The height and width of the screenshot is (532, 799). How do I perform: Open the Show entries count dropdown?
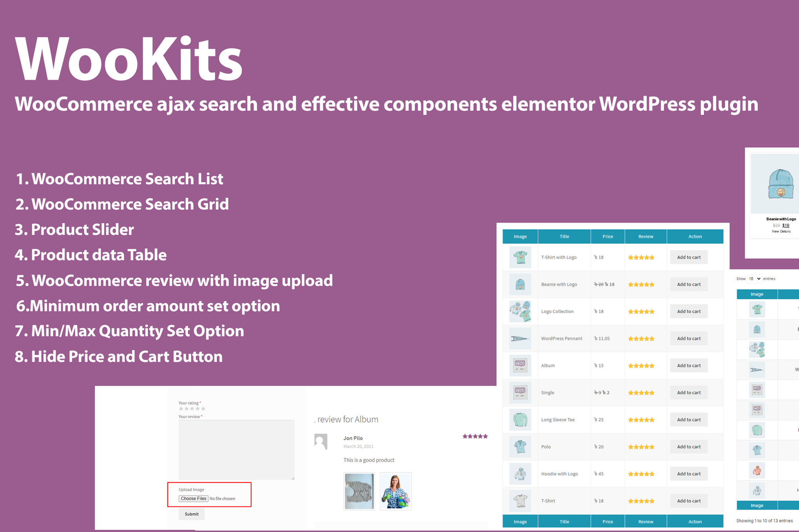click(754, 279)
